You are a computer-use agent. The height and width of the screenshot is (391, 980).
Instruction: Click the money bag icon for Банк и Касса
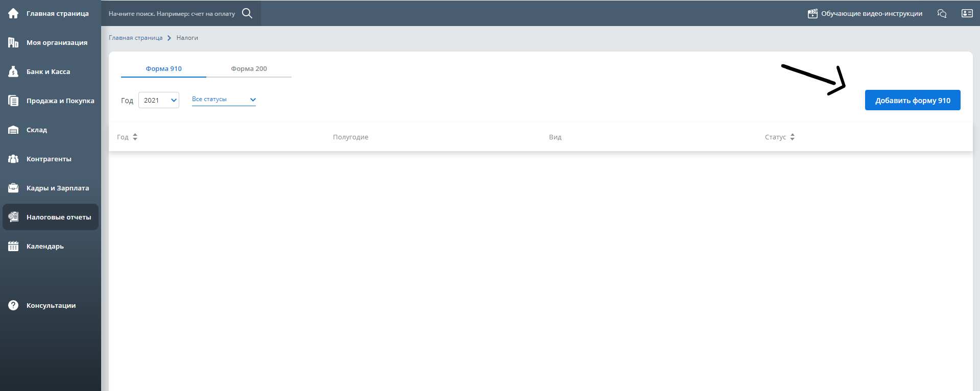point(13,71)
